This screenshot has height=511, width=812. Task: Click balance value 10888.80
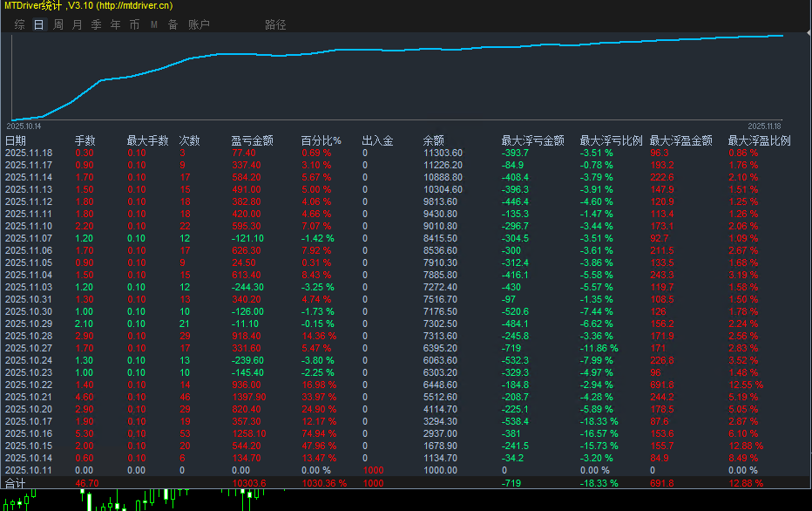tap(443, 177)
